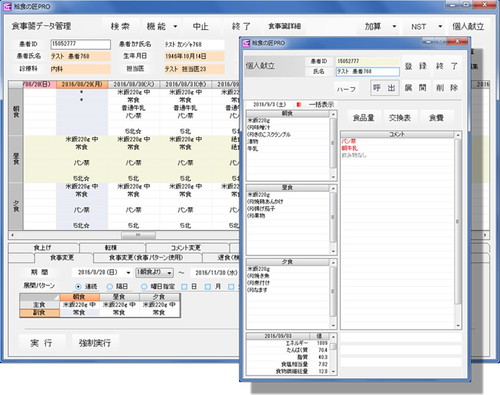Click 個人献立 button in main toolbar

pyautogui.click(x=468, y=26)
